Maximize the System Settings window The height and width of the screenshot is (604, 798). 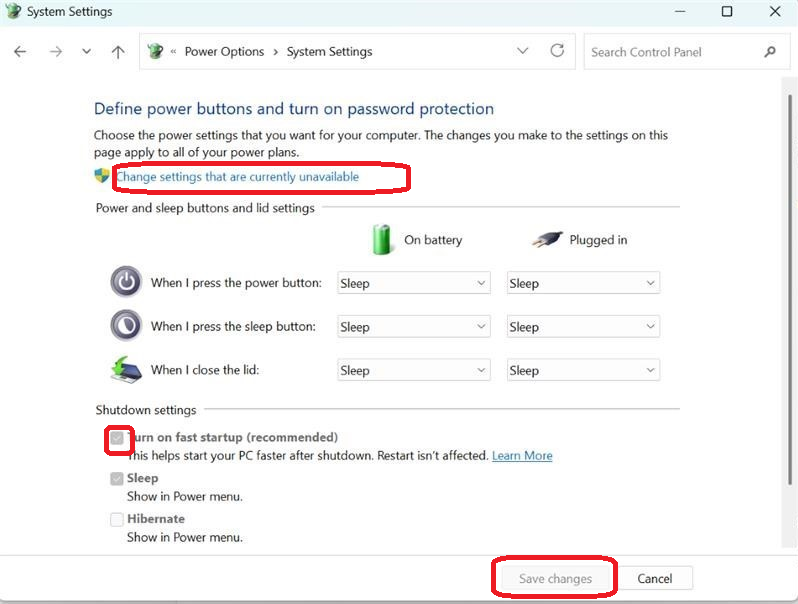tap(727, 11)
